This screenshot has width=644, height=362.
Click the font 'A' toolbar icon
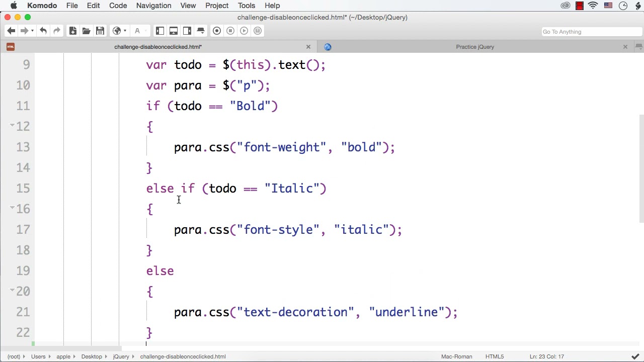click(137, 31)
